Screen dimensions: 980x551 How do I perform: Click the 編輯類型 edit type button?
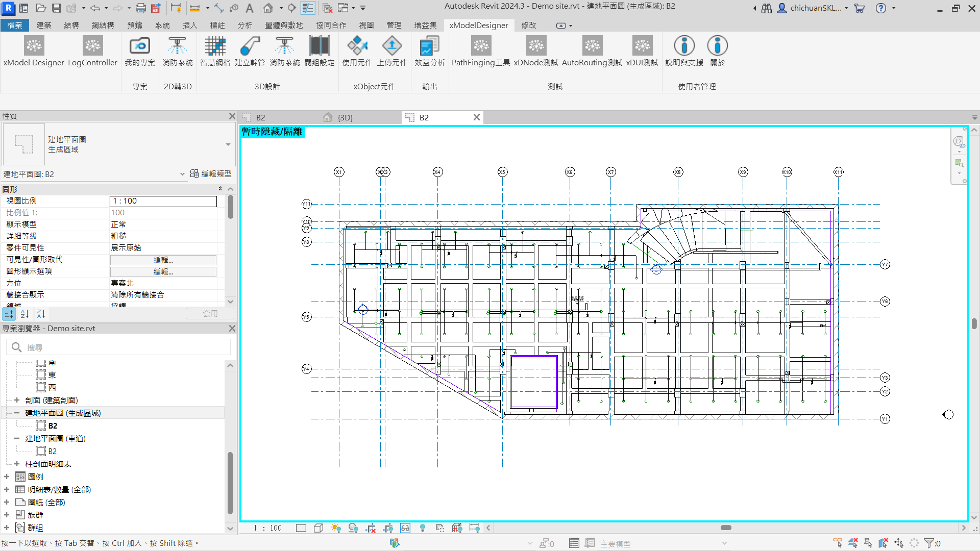(x=211, y=174)
